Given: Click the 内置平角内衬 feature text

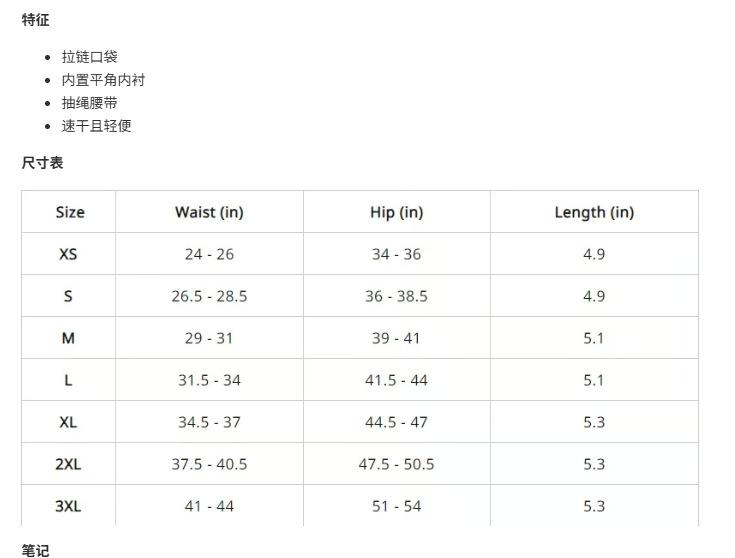Looking at the screenshot, I should 103,80.
